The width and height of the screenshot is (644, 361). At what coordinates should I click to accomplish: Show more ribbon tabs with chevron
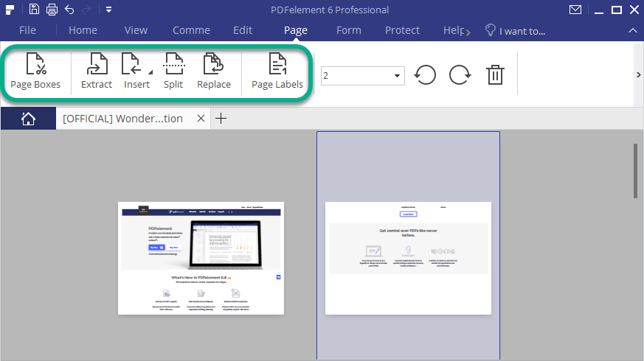pos(468,32)
